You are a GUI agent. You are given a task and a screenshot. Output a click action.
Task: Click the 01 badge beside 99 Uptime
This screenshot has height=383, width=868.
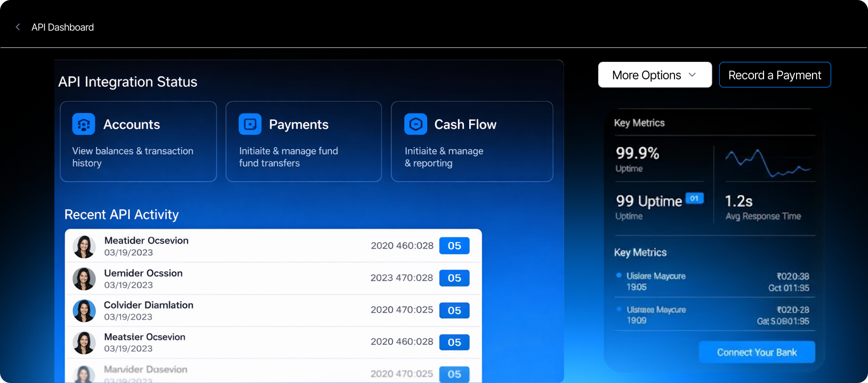[694, 199]
